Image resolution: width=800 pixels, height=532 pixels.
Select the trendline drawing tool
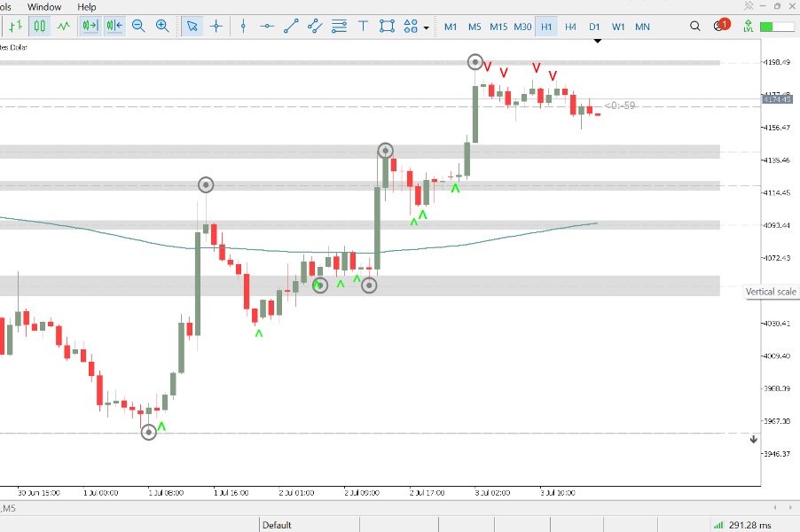coord(291,26)
